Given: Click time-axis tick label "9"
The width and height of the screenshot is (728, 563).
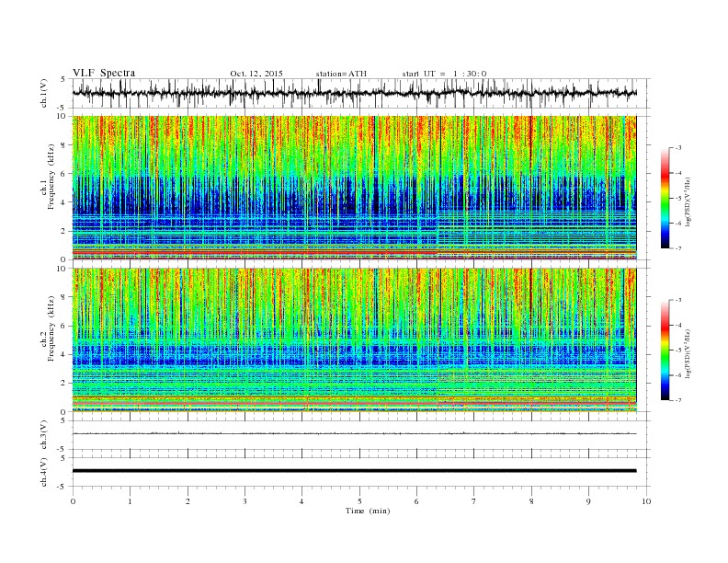Looking at the screenshot, I should 588,501.
